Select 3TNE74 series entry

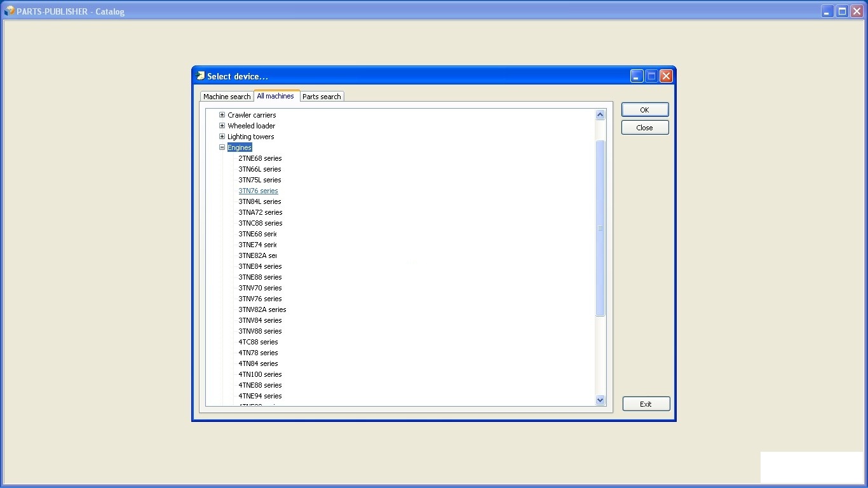(257, 245)
